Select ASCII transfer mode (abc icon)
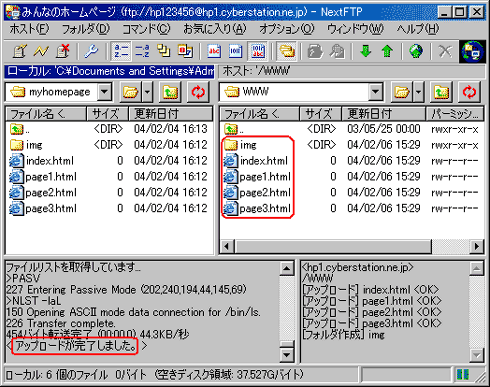The image size is (490, 387). click(214, 51)
